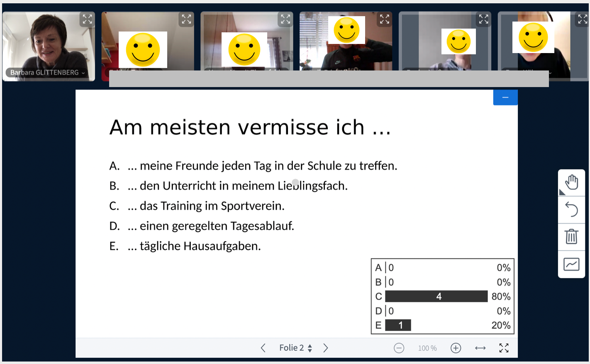Expand the rightmost participant video tile

point(582,19)
